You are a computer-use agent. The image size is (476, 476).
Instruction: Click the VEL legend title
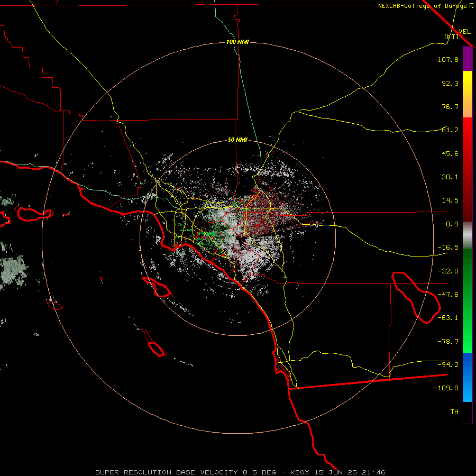tap(464, 32)
